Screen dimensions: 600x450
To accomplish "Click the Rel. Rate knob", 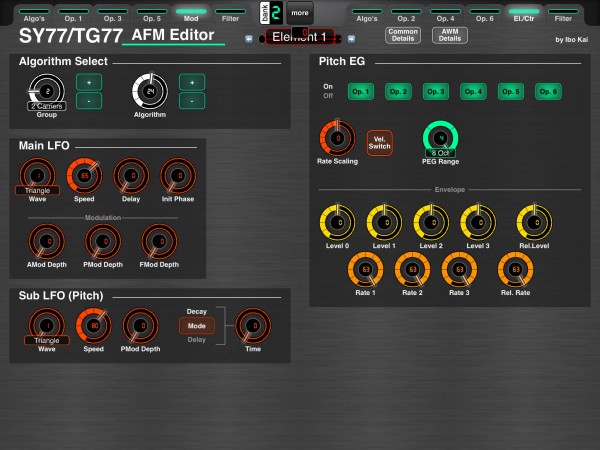I will pos(515,269).
